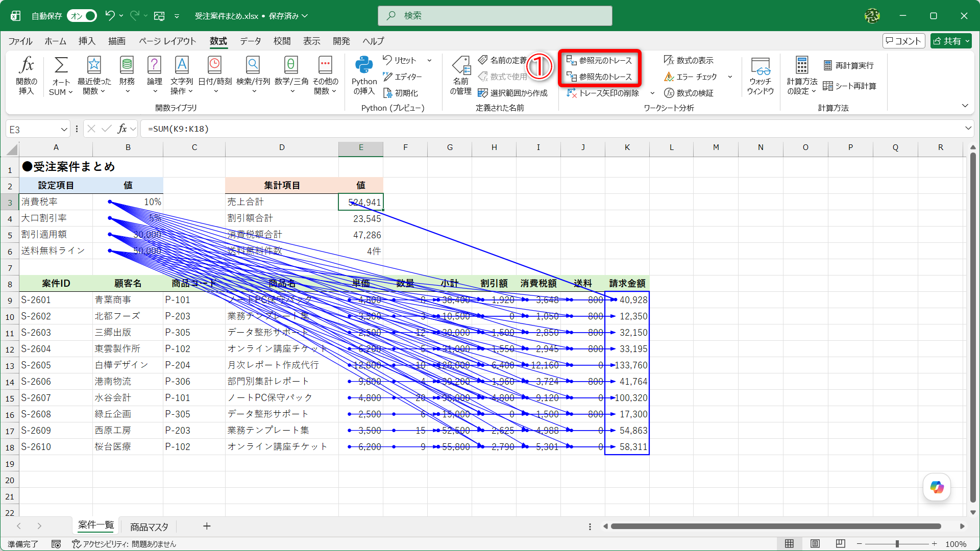
Task: Click the Copilot floating icon
Action: coord(937,487)
